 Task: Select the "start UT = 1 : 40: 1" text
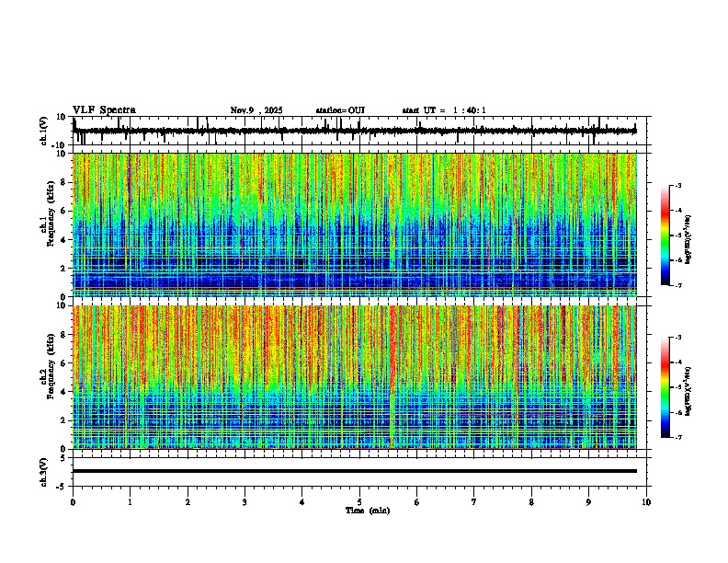click(444, 110)
